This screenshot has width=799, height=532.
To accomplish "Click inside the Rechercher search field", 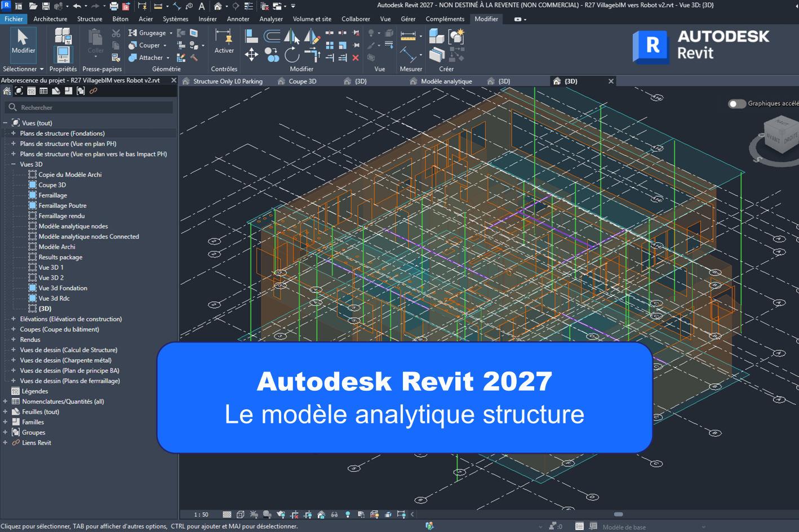I will [90, 107].
